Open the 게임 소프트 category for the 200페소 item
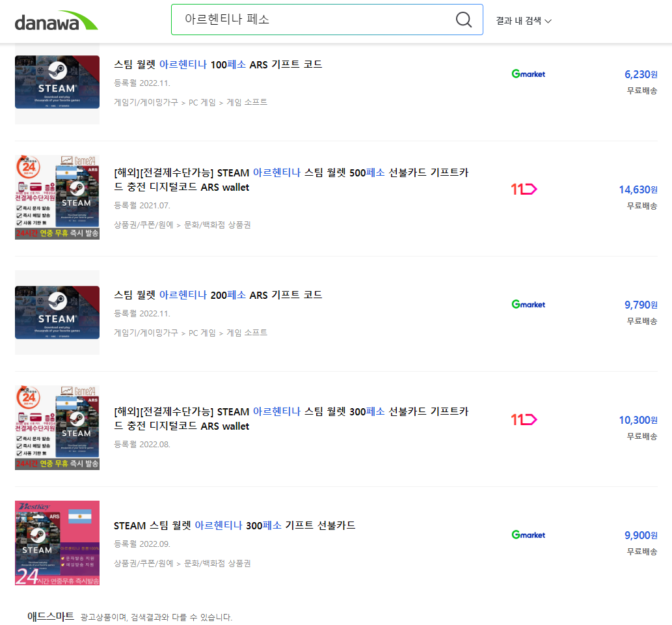Screen dimensions: 672x625 click(x=247, y=333)
